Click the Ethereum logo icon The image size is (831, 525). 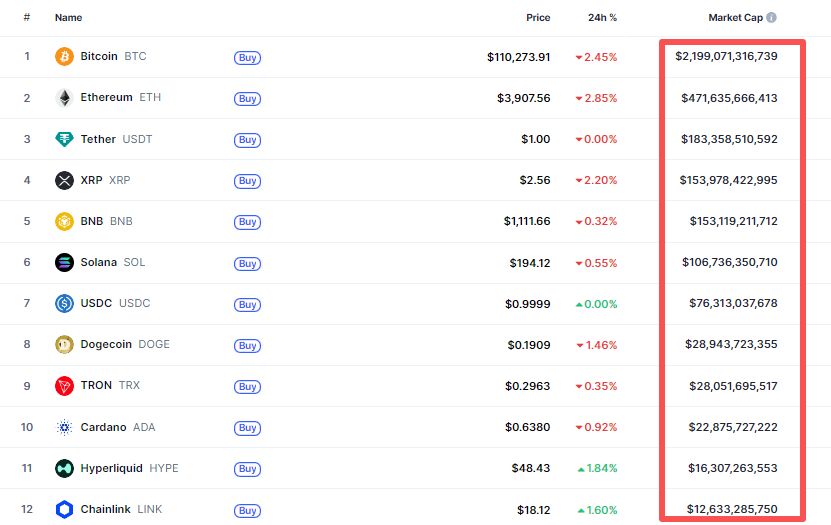click(64, 98)
